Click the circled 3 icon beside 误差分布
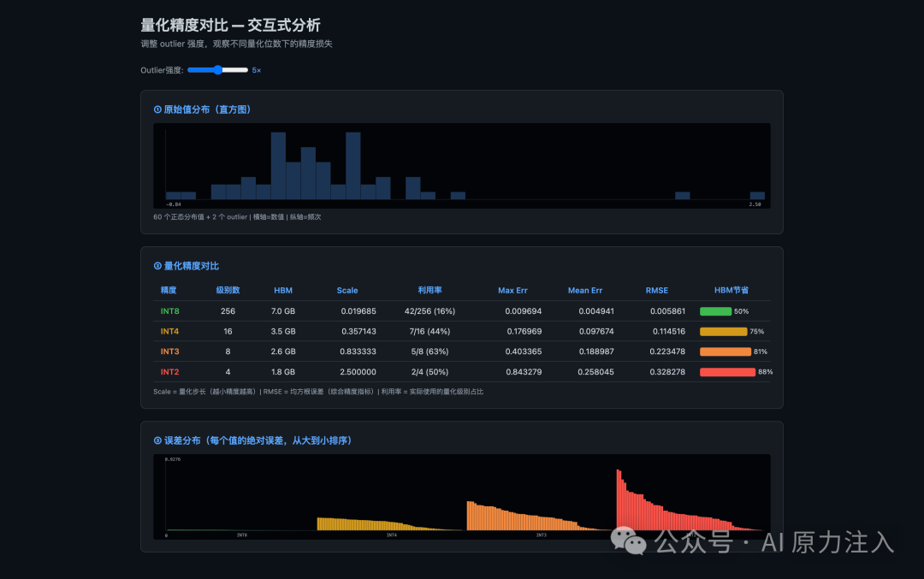This screenshot has width=924, height=579. tap(157, 440)
